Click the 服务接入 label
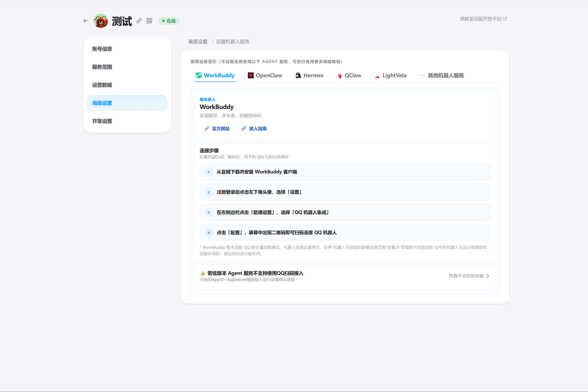 (207, 100)
